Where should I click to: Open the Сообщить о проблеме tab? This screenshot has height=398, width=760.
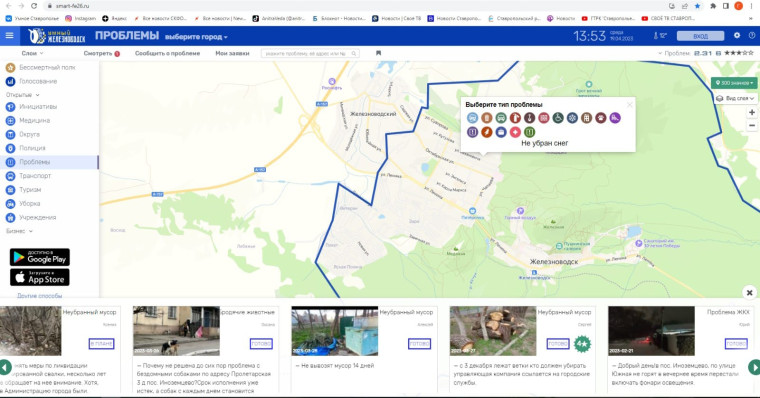167,53
